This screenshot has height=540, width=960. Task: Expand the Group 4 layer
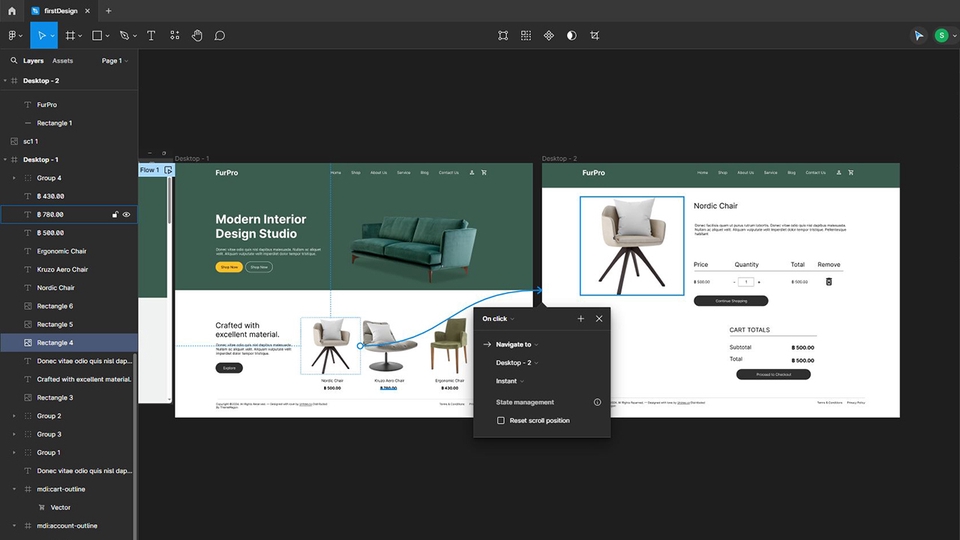pos(14,178)
